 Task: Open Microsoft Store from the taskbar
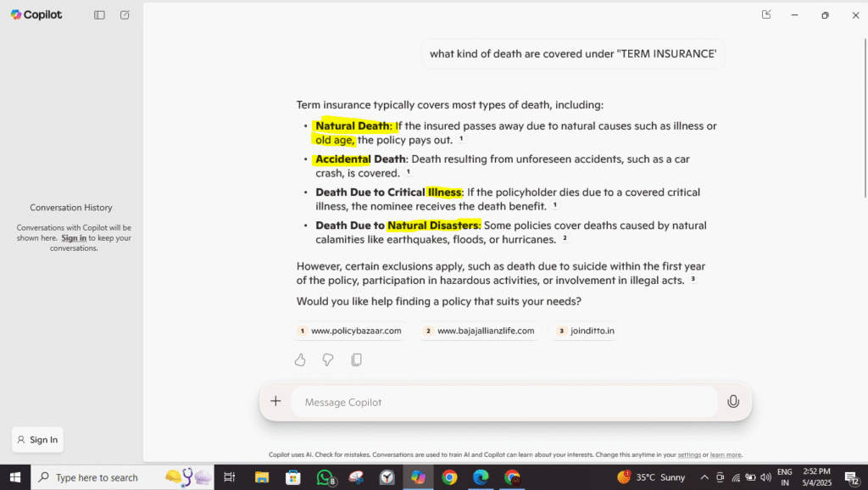pos(292,477)
